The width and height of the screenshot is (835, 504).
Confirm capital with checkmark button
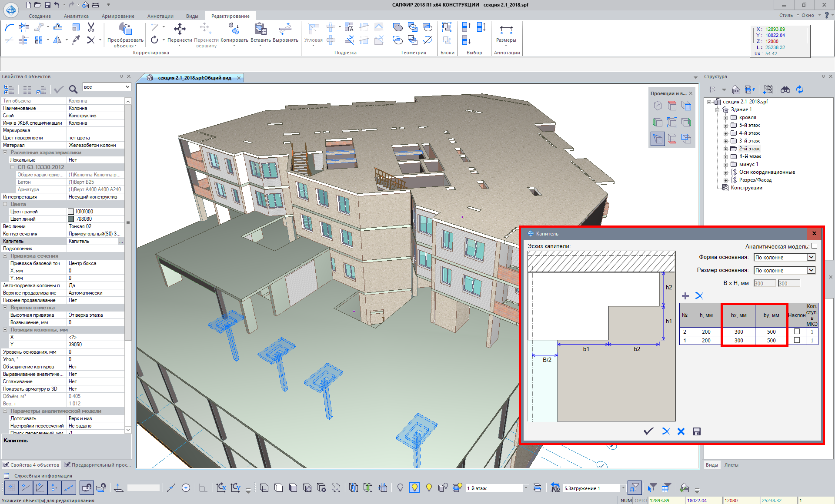tap(648, 431)
